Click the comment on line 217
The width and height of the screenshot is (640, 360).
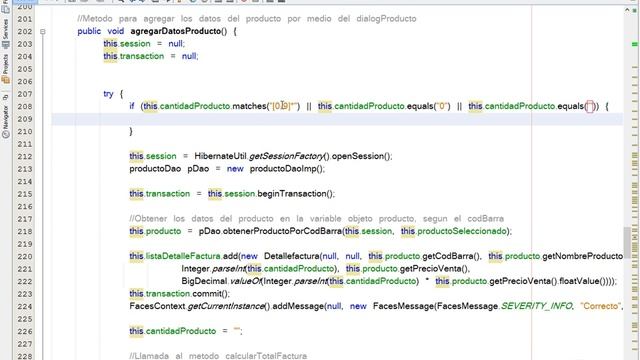coord(317,219)
